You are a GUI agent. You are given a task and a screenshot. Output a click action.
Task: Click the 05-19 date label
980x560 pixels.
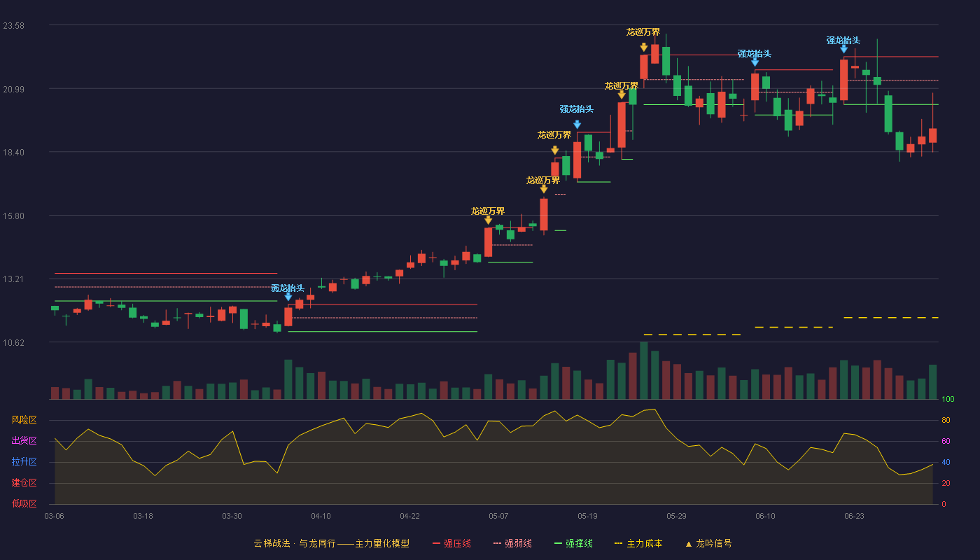point(587,516)
